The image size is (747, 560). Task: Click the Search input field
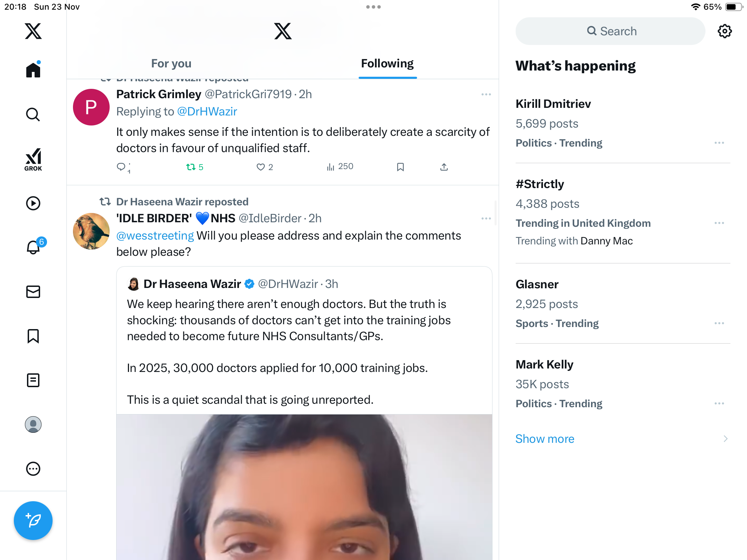tap(610, 31)
